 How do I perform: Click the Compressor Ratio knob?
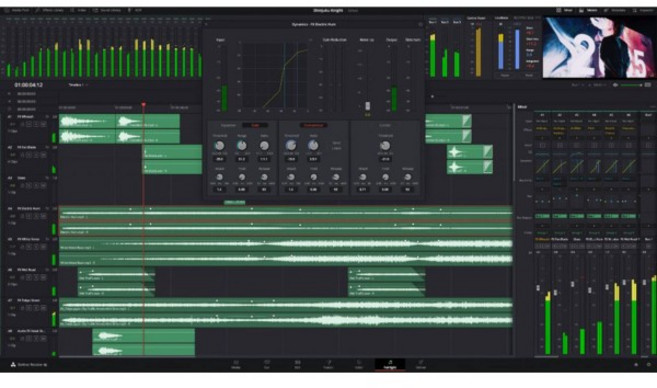point(313,145)
